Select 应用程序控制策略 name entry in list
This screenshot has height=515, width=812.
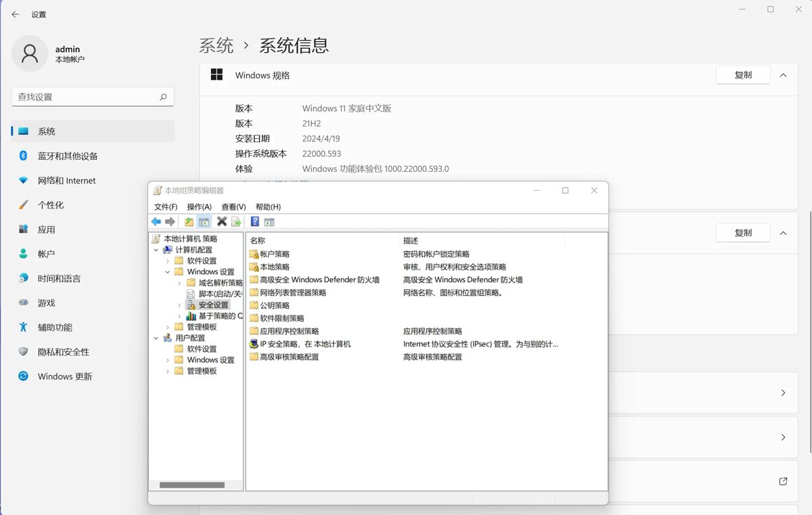pos(290,331)
